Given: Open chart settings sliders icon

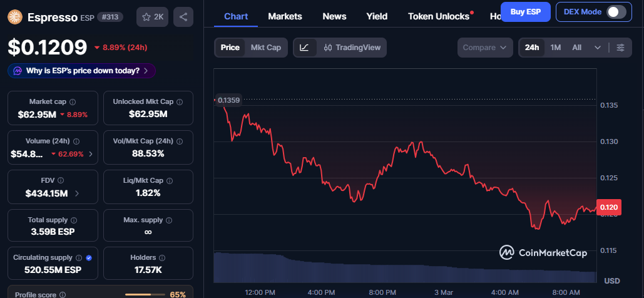Looking at the screenshot, I should [x=621, y=48].
